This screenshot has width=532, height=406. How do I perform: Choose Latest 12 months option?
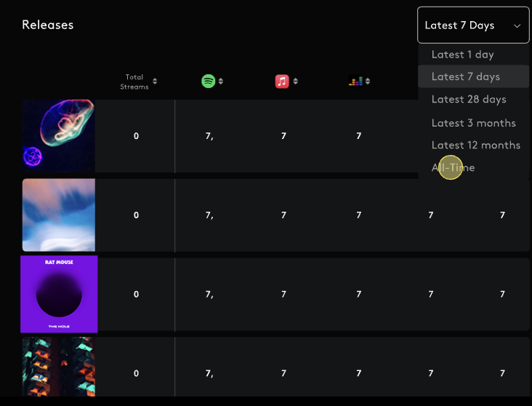pos(476,145)
